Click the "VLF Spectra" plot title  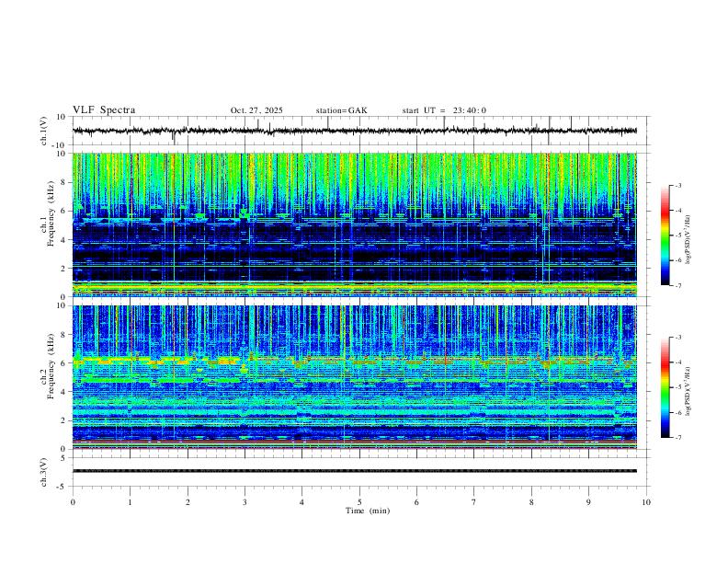point(104,110)
